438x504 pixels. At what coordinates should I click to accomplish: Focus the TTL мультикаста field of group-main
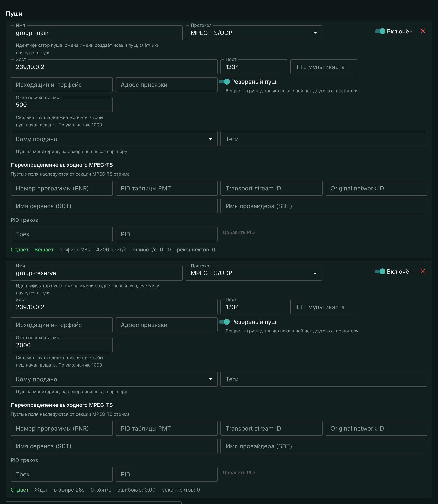[324, 67]
